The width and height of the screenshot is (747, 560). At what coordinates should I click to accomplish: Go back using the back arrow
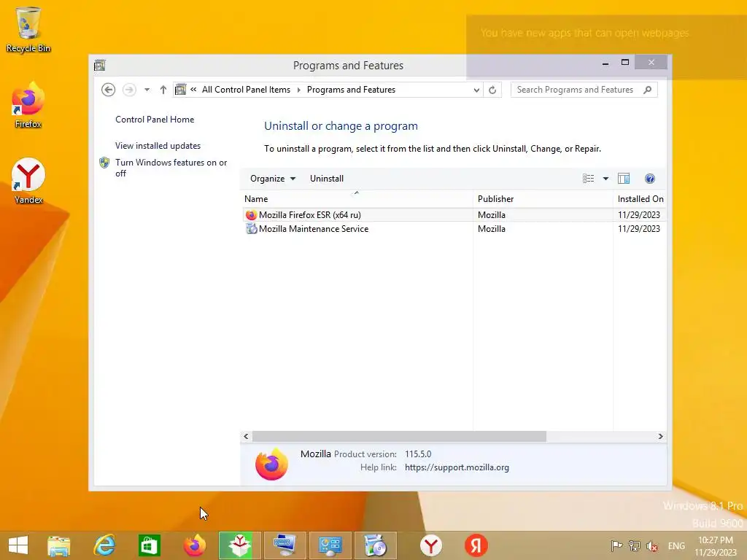[x=108, y=90]
